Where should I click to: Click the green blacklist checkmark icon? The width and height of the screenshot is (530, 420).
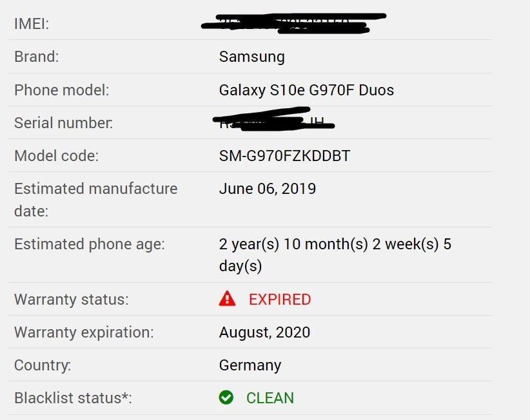pyautogui.click(x=226, y=397)
